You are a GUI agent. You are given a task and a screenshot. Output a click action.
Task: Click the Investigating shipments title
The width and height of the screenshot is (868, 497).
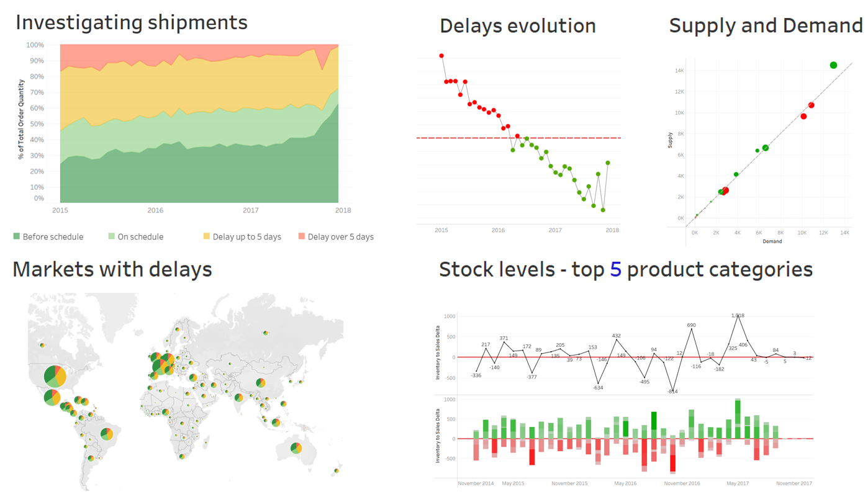pyautogui.click(x=132, y=23)
